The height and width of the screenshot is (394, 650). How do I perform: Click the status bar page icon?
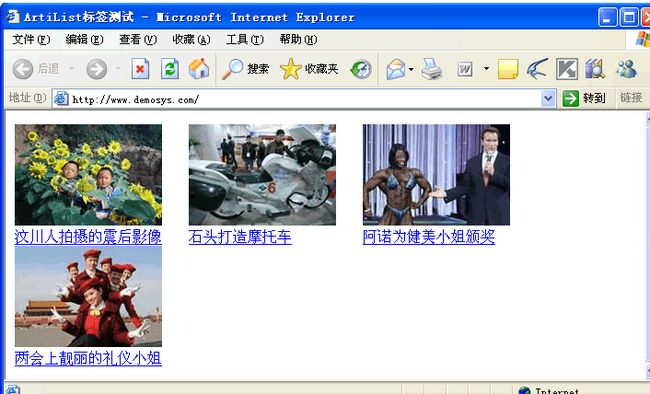pos(12,389)
